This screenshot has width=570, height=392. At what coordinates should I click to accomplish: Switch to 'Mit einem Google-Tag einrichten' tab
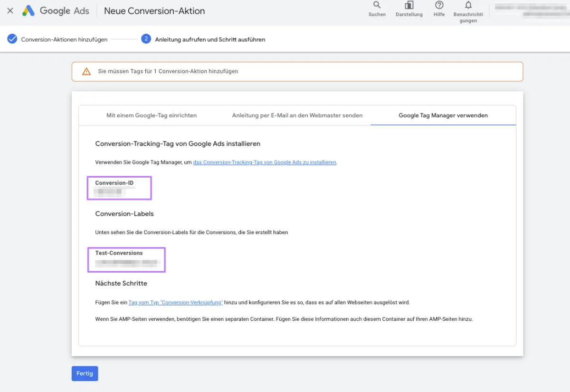coord(152,115)
